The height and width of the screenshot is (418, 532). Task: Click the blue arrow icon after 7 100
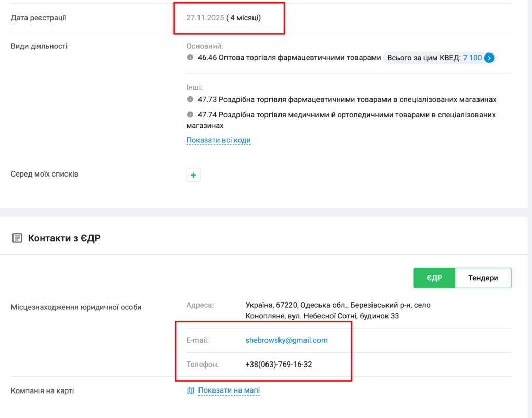[489, 58]
